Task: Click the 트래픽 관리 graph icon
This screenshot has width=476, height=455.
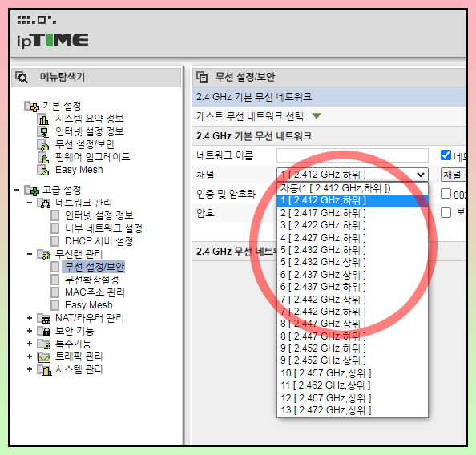Action: tap(44, 357)
